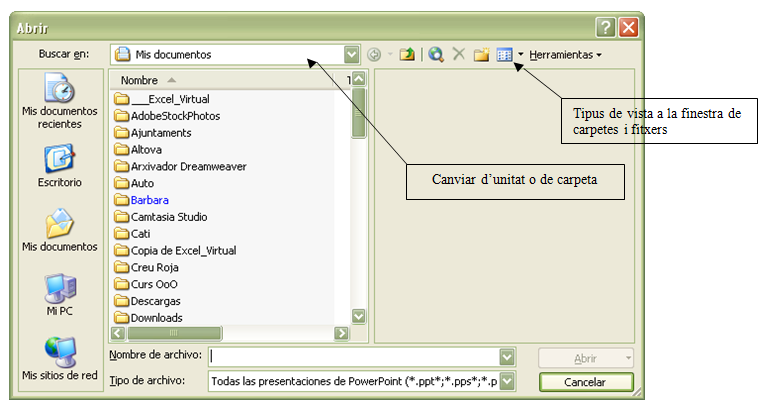This screenshot has height=410, width=769.
Task: Select the Creu Roja folder
Action: [x=146, y=267]
